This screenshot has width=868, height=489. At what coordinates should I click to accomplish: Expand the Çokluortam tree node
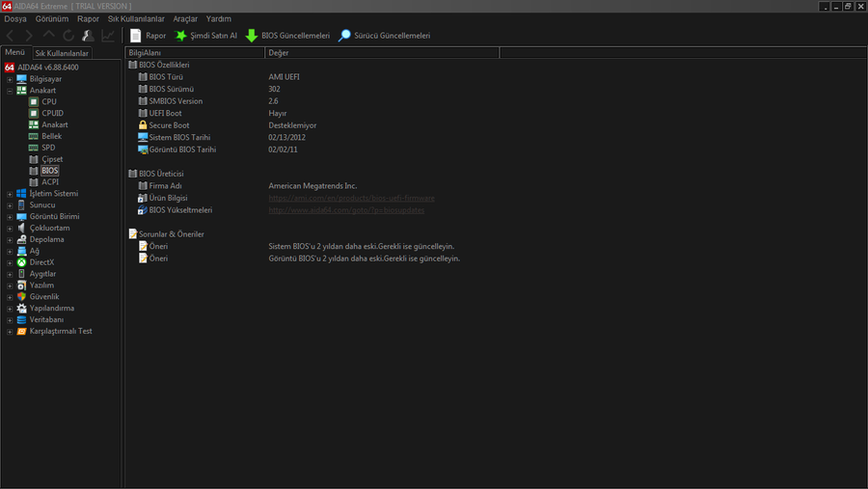(x=10, y=229)
